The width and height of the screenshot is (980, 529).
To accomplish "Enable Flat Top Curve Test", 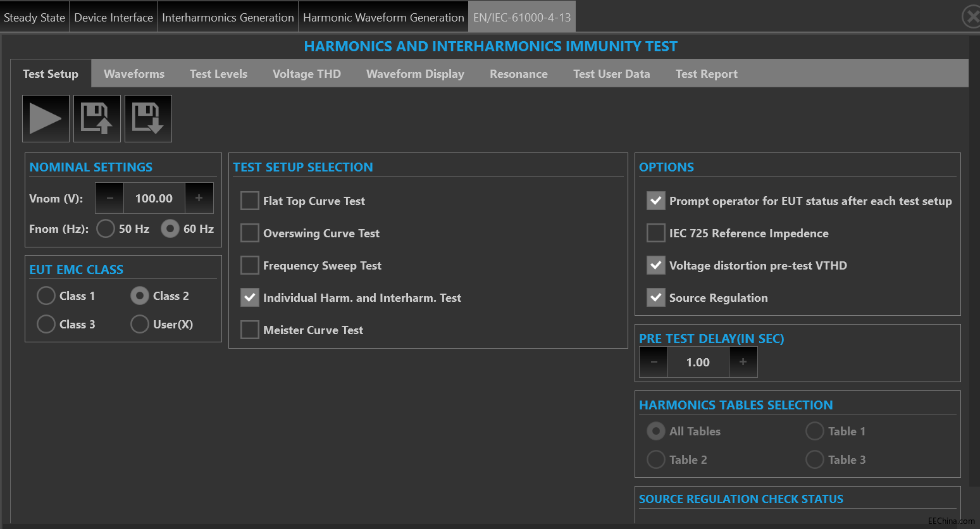I will [250, 201].
